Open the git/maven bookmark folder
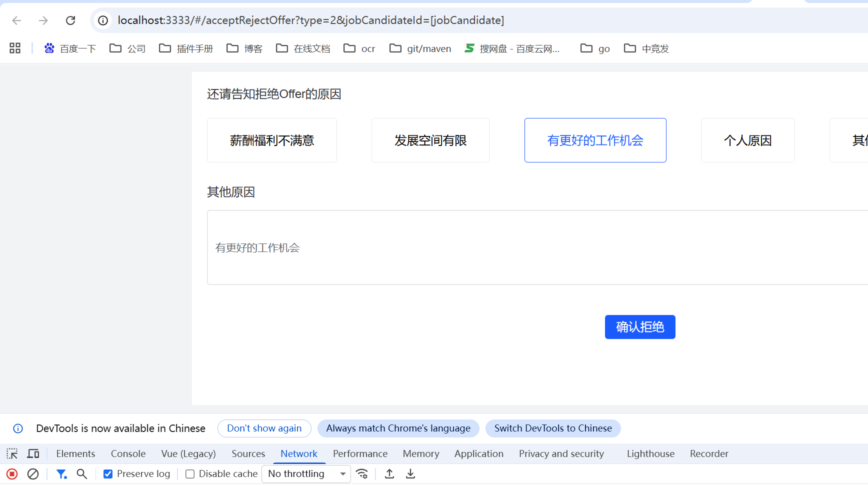 [420, 48]
